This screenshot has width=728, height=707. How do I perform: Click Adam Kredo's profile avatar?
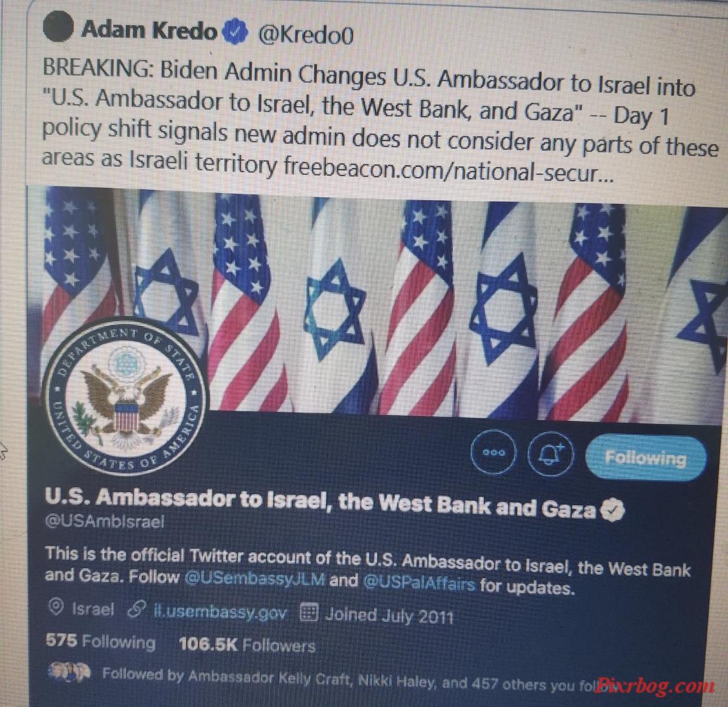[58, 26]
